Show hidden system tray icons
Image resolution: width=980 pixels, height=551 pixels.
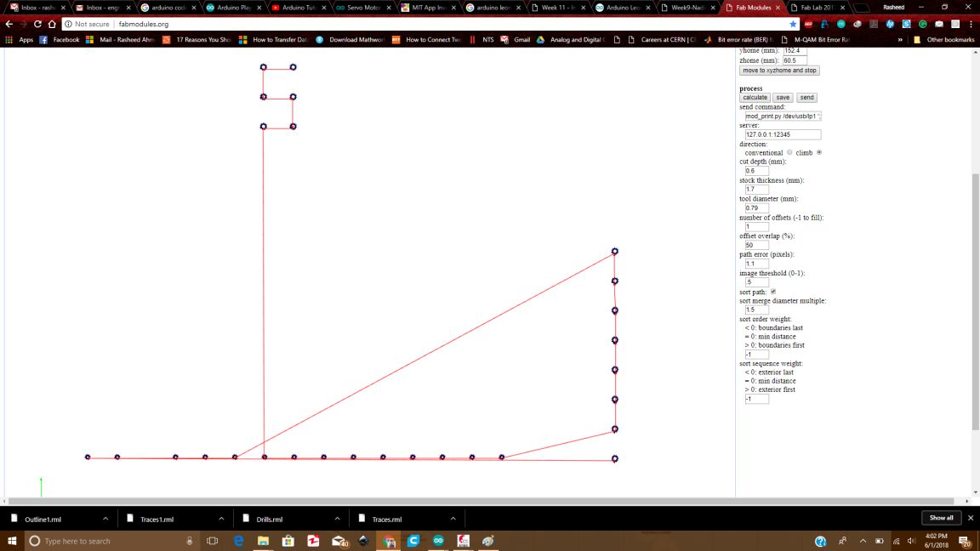click(863, 541)
